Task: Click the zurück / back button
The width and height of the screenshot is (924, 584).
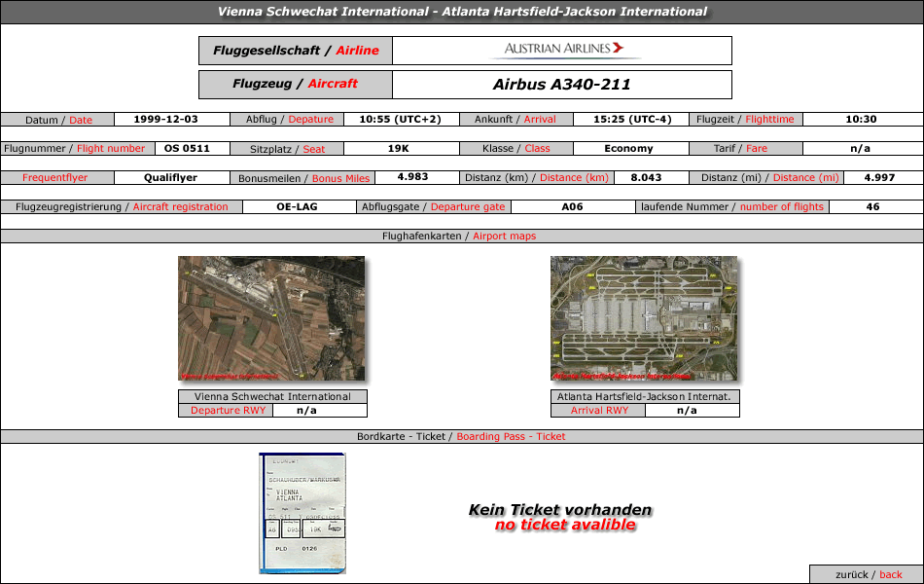Action: click(x=868, y=574)
